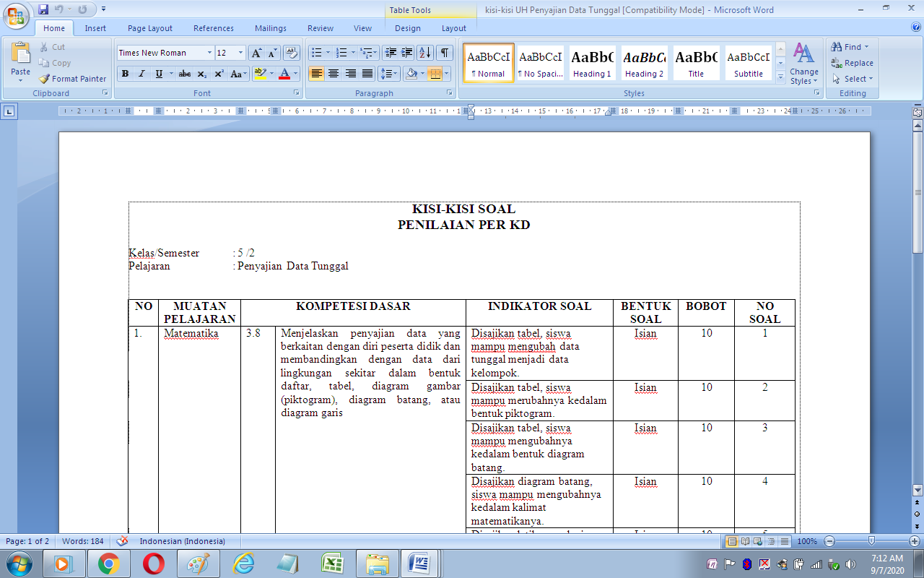Toggle superscript formatting
This screenshot has width=924, height=578.
point(219,74)
